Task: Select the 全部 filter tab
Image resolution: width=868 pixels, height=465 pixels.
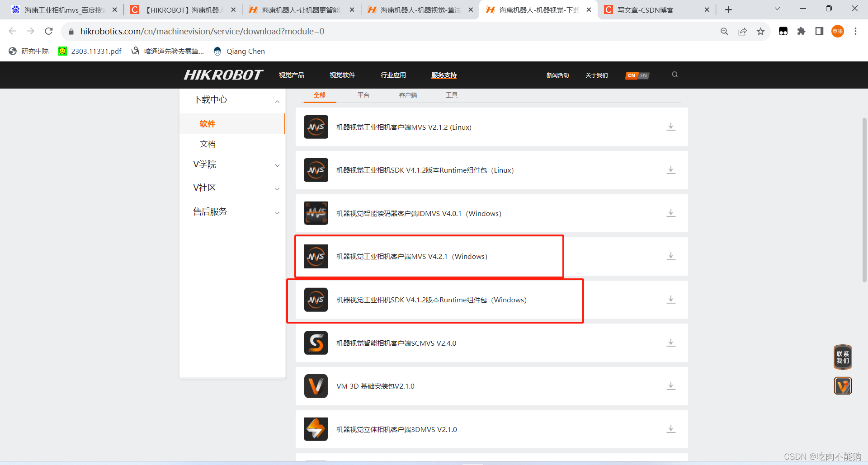Action: coord(320,95)
